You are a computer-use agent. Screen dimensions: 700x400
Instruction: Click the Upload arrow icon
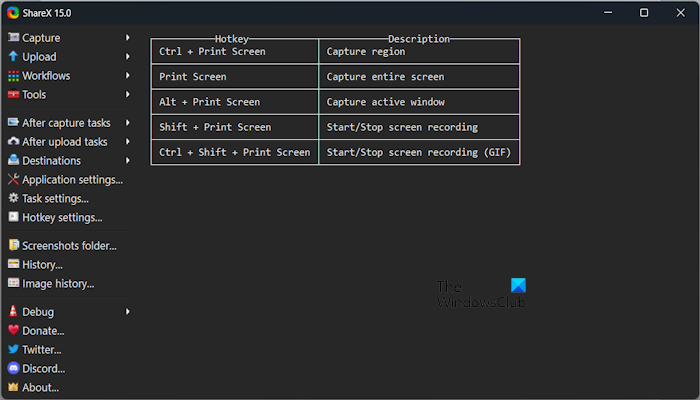pos(14,57)
